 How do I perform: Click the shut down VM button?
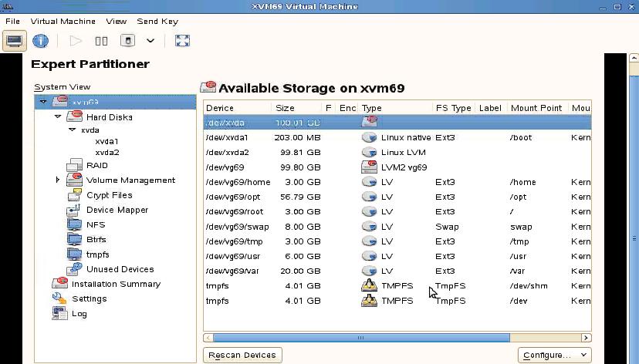(x=128, y=41)
